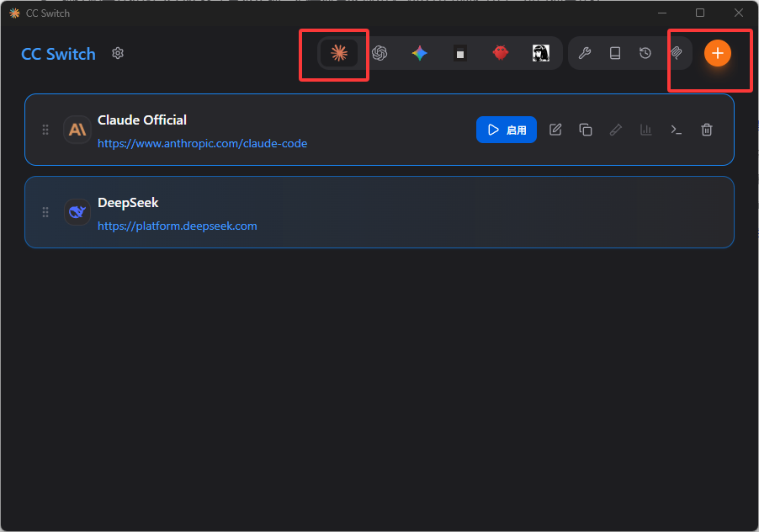Close the CC Switch window

tap(738, 13)
